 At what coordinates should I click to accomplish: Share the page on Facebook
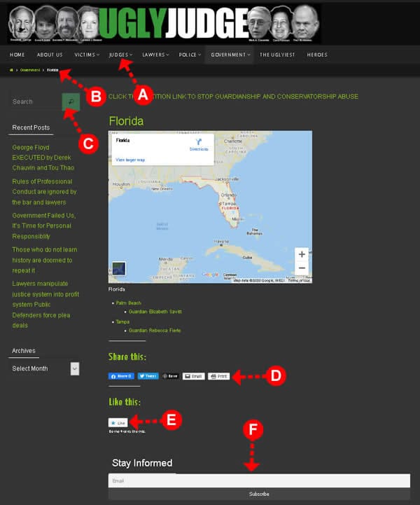(x=120, y=376)
